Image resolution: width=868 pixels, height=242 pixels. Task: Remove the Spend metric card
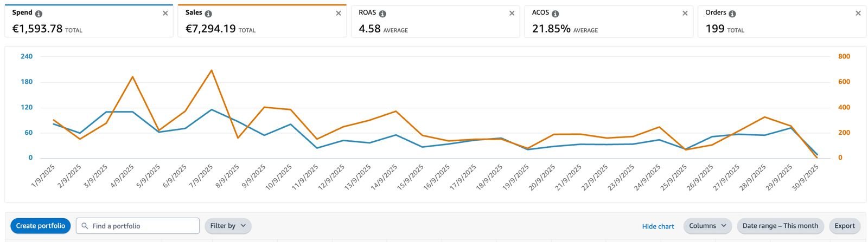click(165, 13)
